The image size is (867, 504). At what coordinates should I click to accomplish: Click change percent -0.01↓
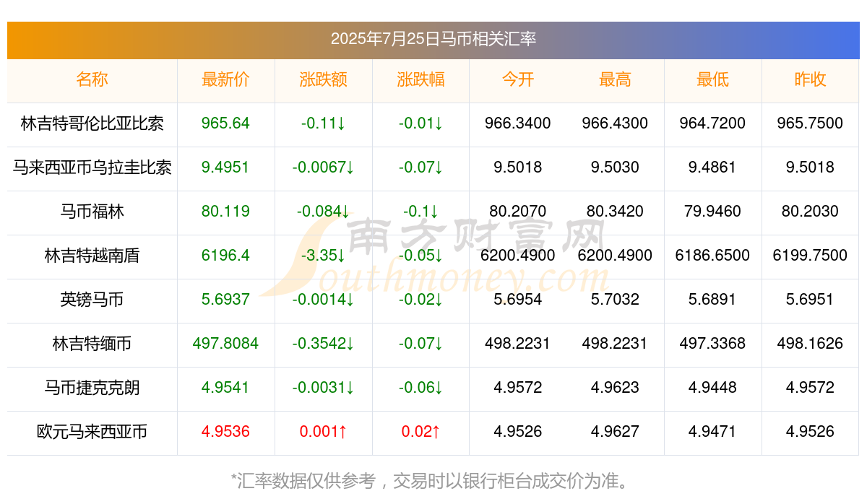click(420, 123)
